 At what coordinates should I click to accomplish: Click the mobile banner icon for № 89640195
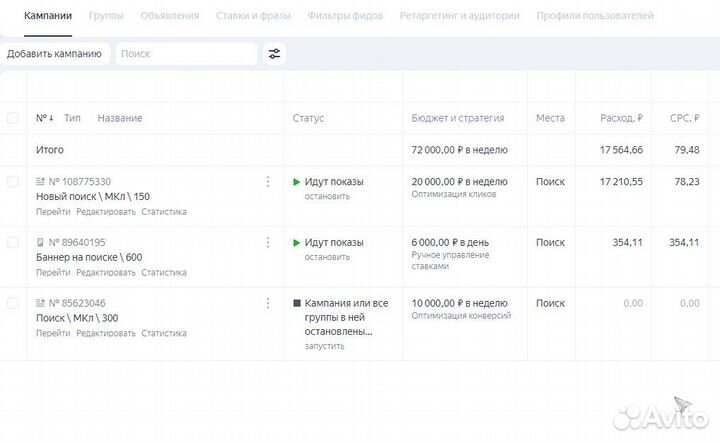point(40,243)
